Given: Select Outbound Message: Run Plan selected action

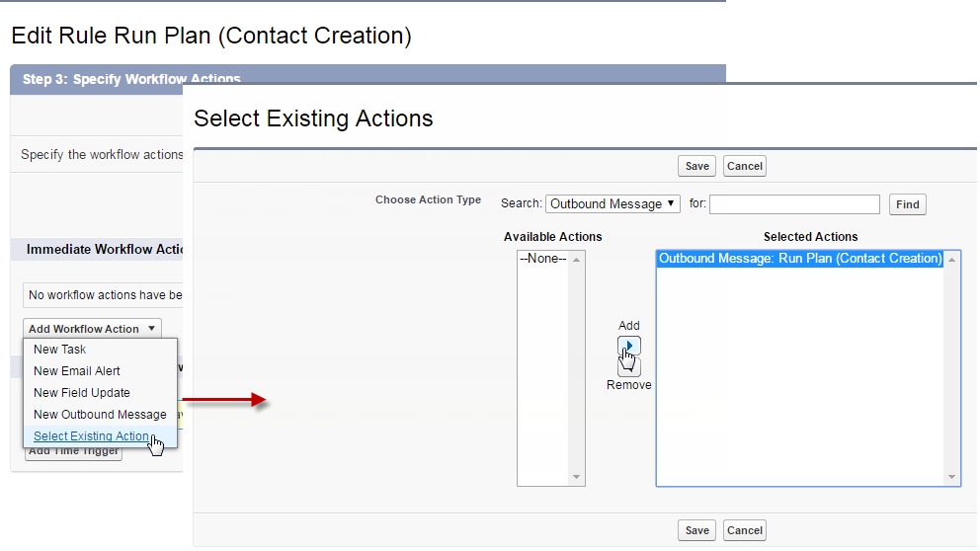Looking at the screenshot, I should 800,259.
